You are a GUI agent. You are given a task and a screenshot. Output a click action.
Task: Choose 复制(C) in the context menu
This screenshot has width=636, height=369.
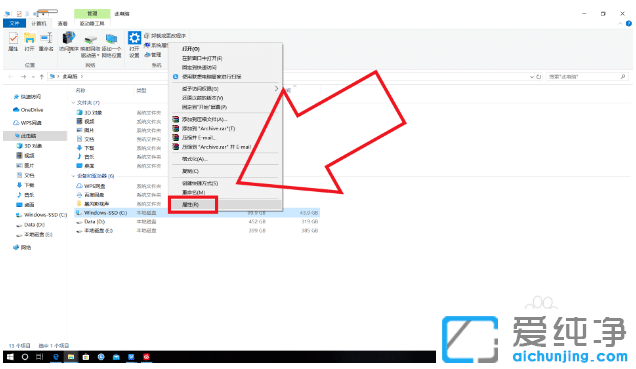[225, 171]
